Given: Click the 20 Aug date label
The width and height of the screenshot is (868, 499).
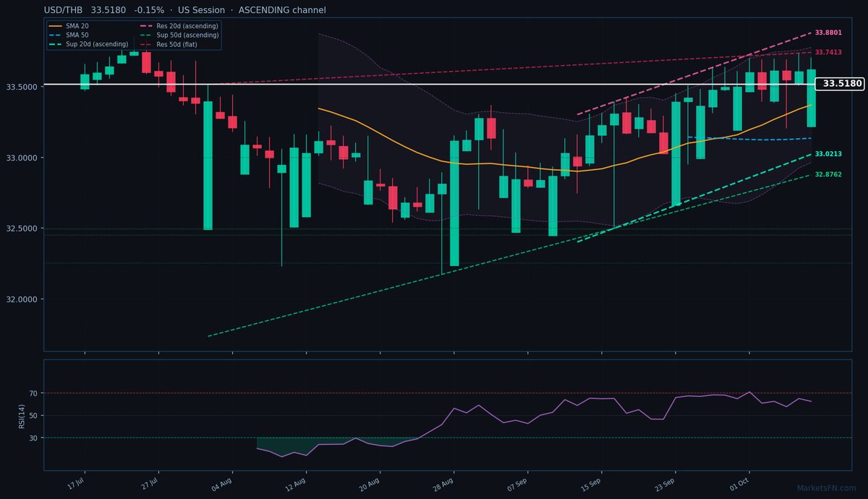Looking at the screenshot, I should pyautogui.click(x=370, y=484).
